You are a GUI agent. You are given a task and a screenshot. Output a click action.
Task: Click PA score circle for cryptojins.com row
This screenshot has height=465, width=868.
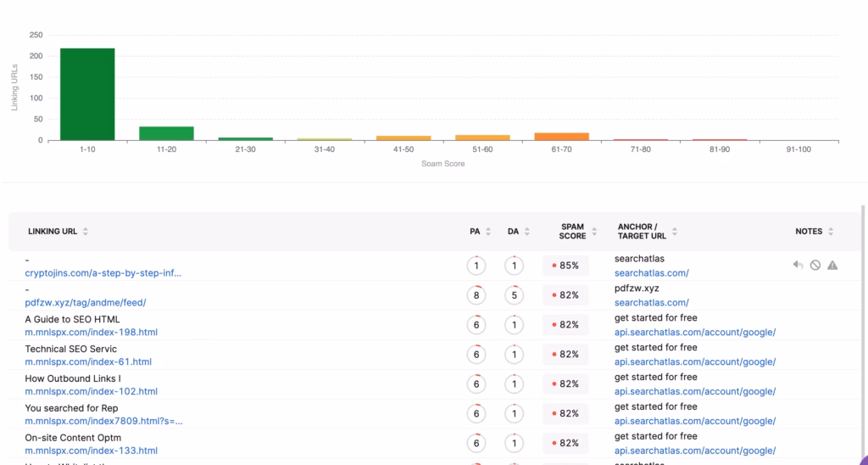point(476,266)
